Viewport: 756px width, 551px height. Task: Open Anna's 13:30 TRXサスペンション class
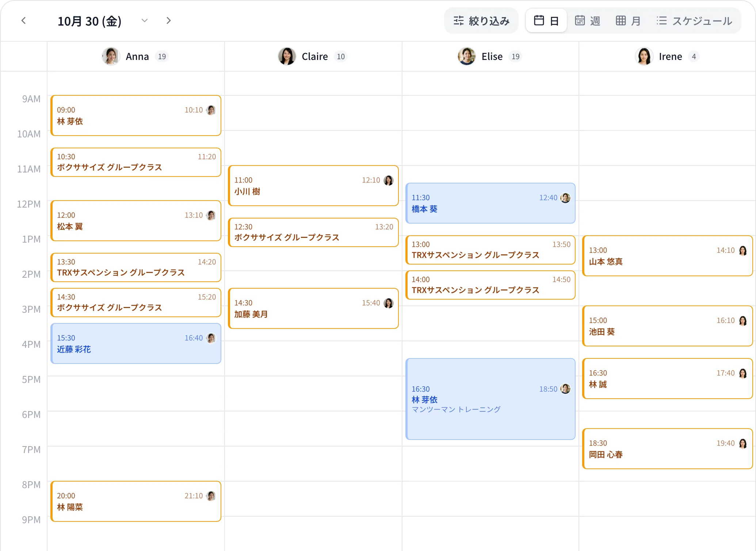pos(136,267)
